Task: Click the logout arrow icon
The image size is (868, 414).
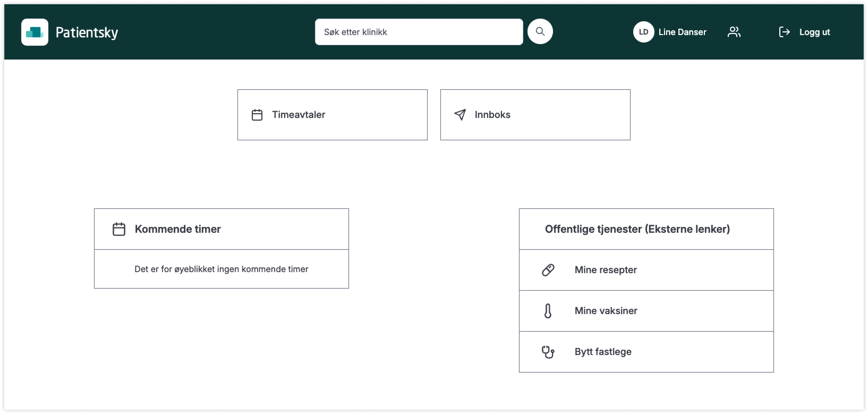Action: coord(784,32)
